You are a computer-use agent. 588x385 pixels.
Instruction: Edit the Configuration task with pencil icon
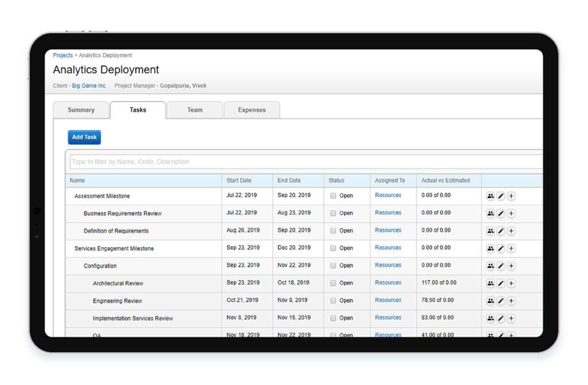[x=501, y=266]
